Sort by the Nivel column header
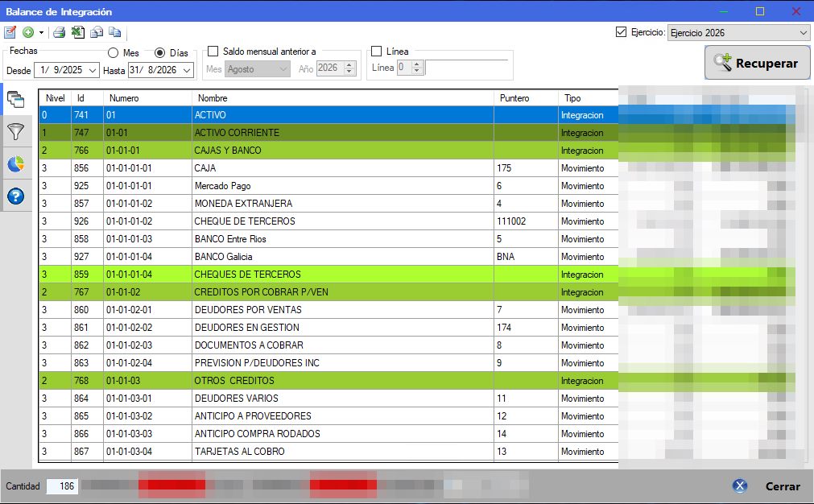The height and width of the screenshot is (504, 814). (x=55, y=98)
